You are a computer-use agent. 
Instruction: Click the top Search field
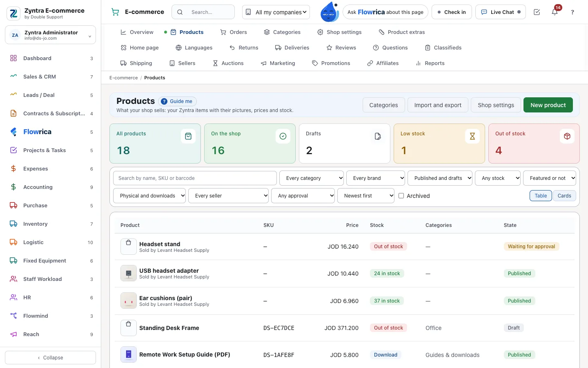click(x=203, y=12)
